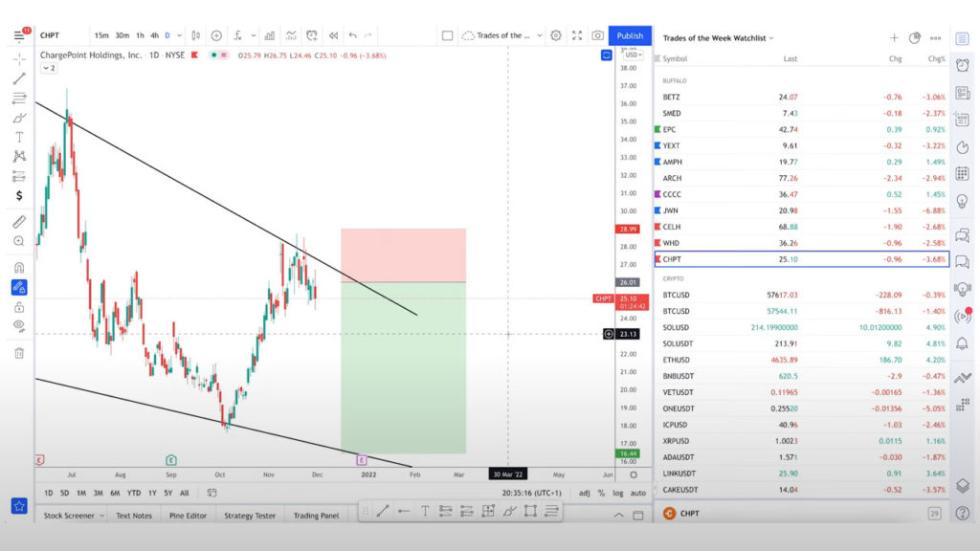The height and width of the screenshot is (551, 980).
Task: Collapse the bottom panel with chevron
Action: pyautogui.click(x=619, y=516)
